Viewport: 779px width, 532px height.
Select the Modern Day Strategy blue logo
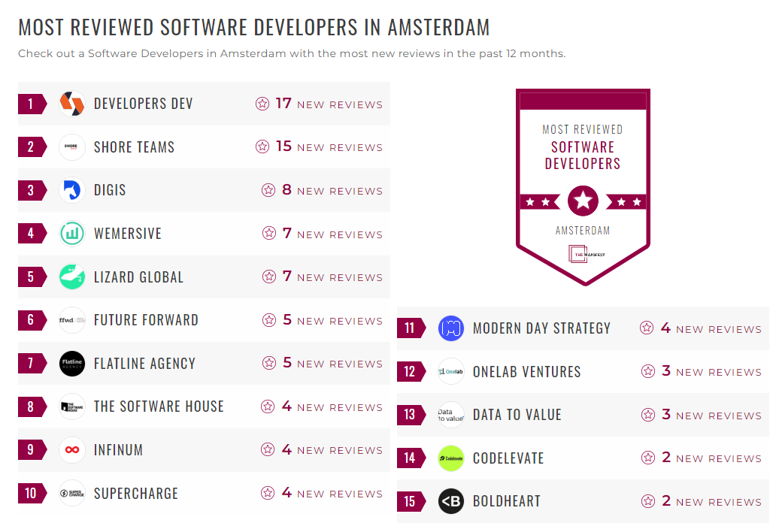[450, 328]
